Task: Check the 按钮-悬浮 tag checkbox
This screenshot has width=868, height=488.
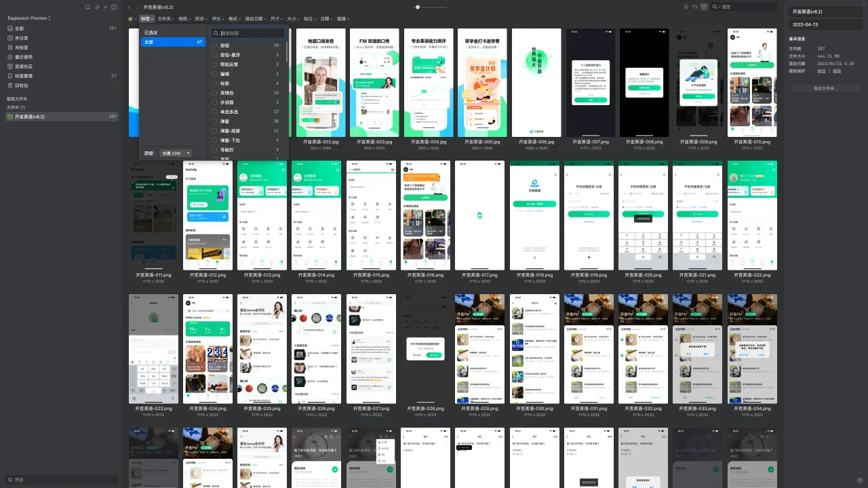Action: coord(215,55)
